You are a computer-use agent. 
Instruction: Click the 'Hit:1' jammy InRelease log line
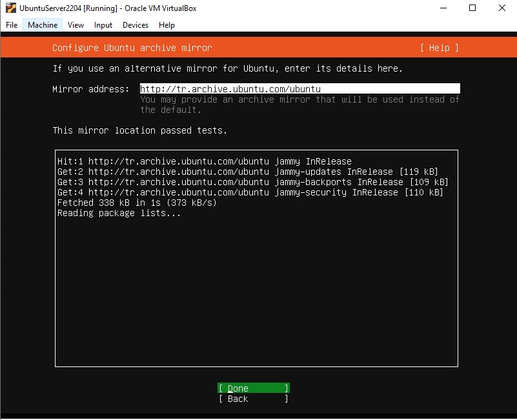click(x=205, y=161)
